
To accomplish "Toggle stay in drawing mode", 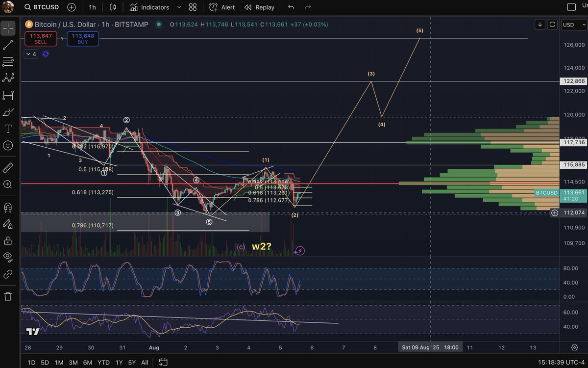I will pos(8,224).
